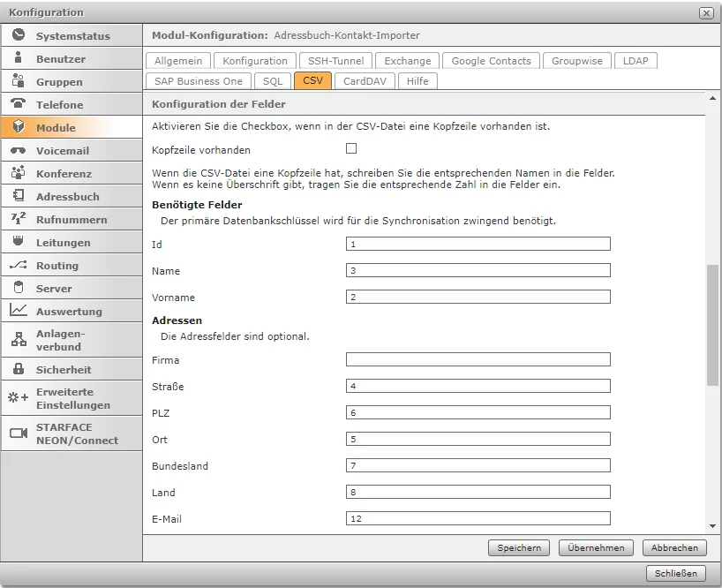Focus the Bundesland input field
The width and height of the screenshot is (722, 588).
coord(478,465)
